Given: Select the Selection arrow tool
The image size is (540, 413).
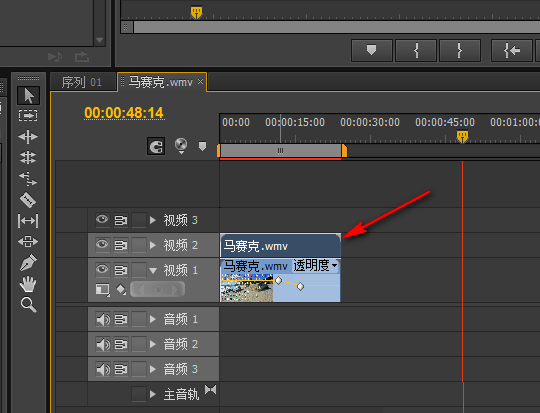Looking at the screenshot, I should 29,95.
